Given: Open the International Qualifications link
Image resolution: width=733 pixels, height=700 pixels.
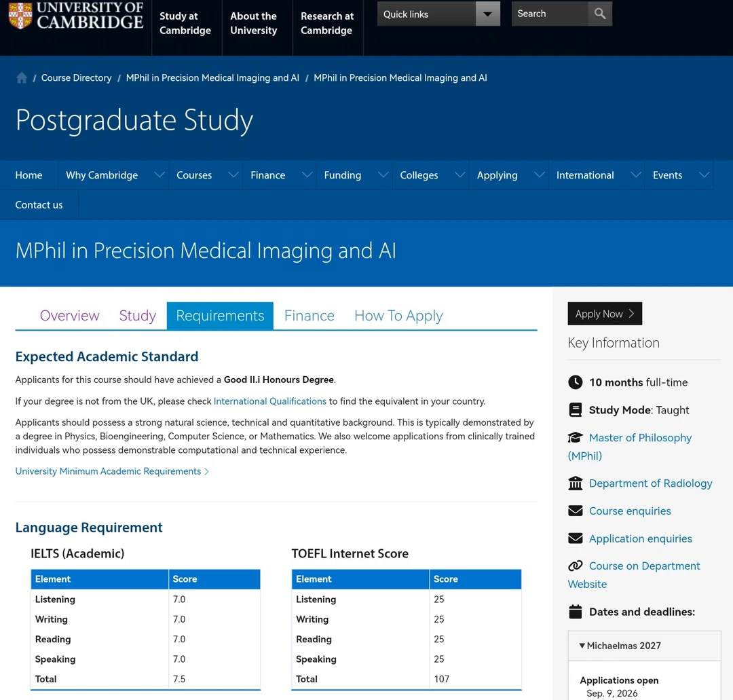Looking at the screenshot, I should coord(269,401).
